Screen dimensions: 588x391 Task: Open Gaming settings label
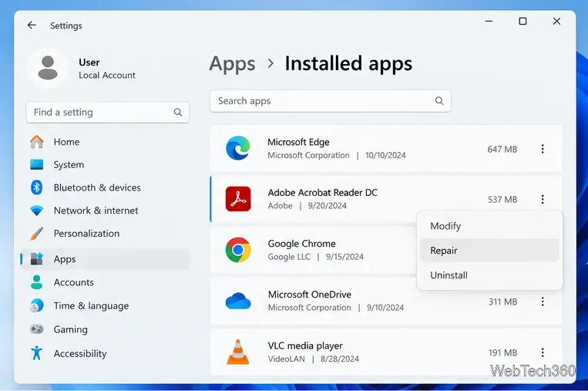[x=70, y=329]
